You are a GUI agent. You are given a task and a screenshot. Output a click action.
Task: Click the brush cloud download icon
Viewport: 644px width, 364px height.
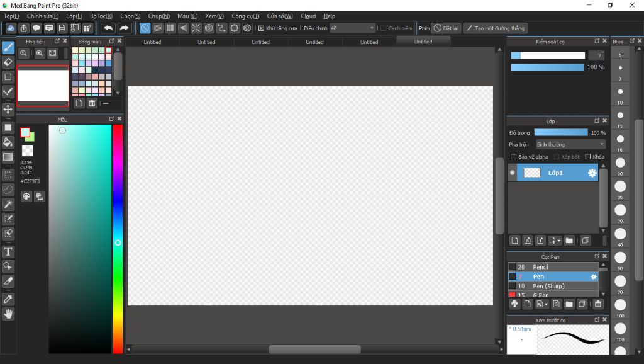point(514,304)
